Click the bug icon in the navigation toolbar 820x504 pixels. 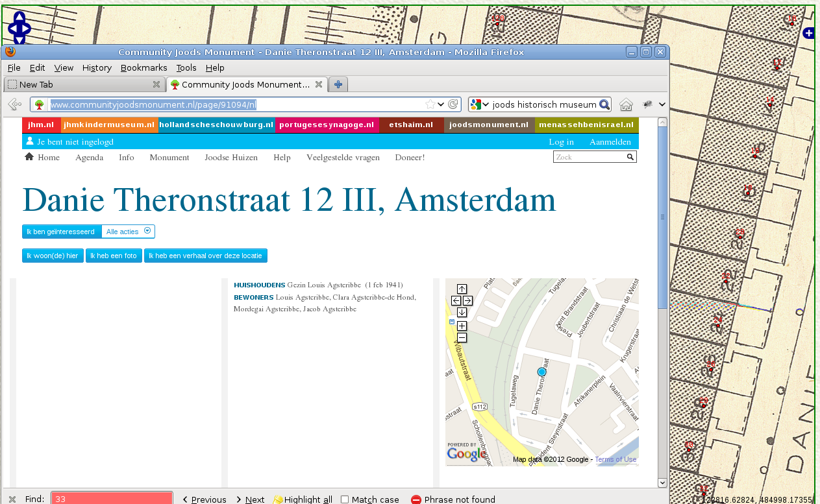647,104
